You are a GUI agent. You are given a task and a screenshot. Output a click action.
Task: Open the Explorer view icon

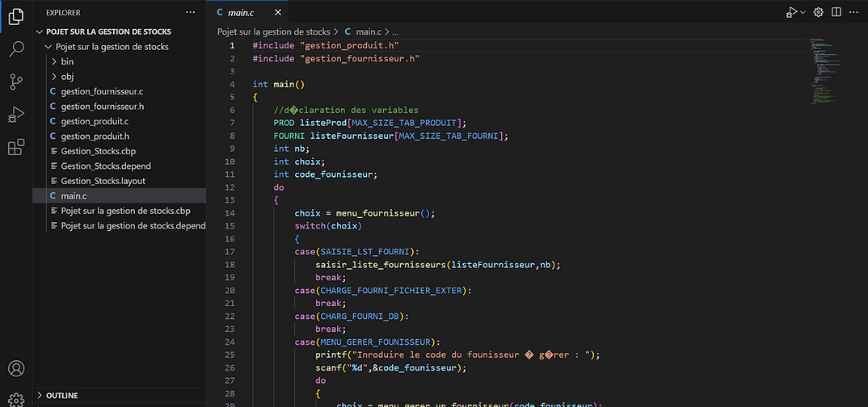[x=16, y=17]
